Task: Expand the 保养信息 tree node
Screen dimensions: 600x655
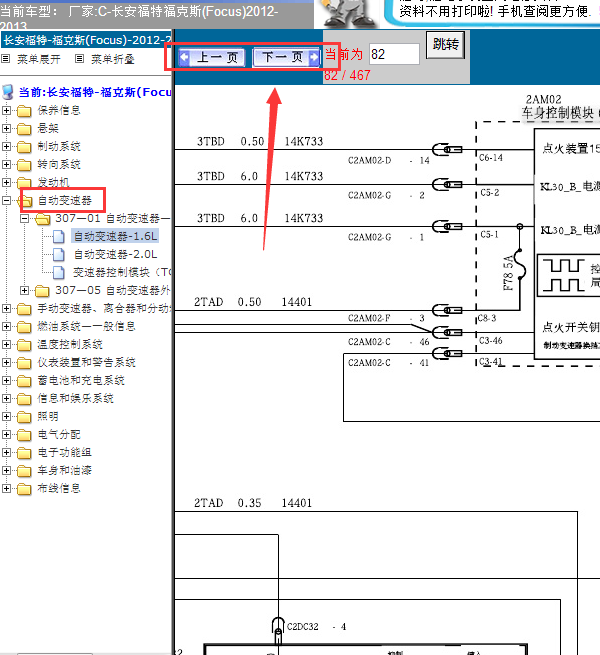Action: tap(6, 110)
